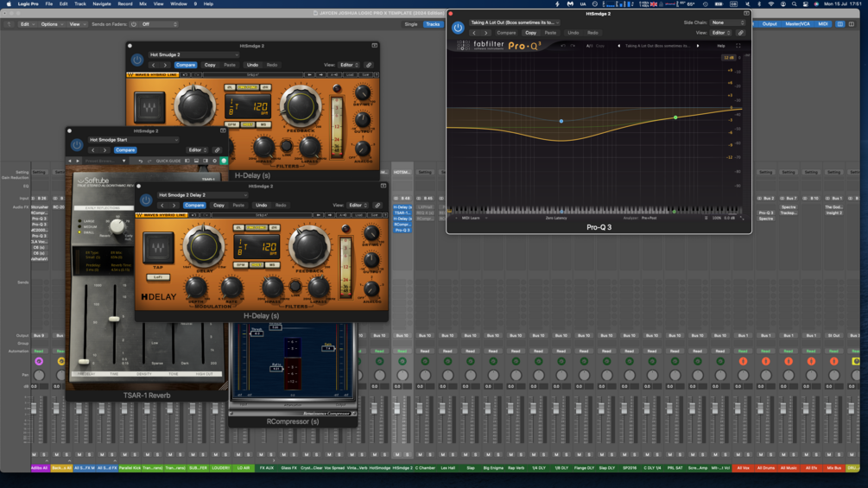Screen dimensions: 868x488
Task: Open Sends on Faders Off dropdown
Action: coord(159,24)
